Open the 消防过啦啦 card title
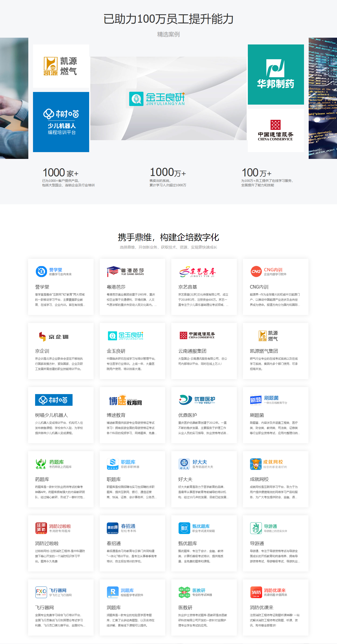This screenshot has height=644, width=337. click(47, 543)
